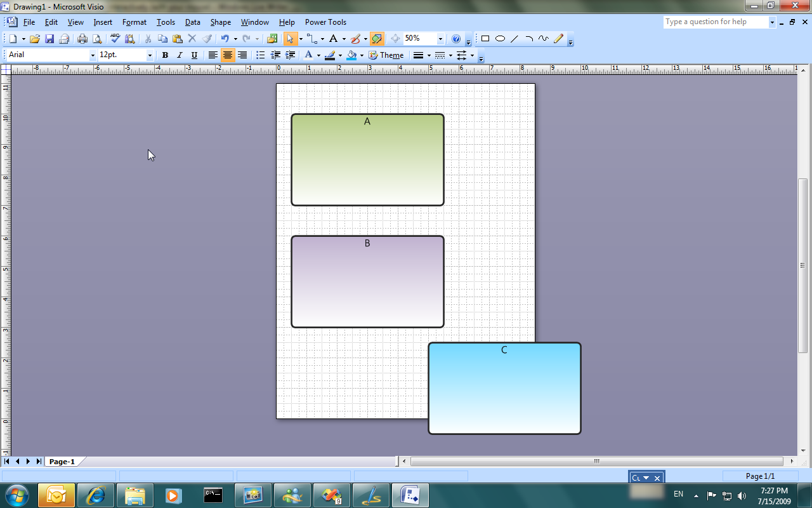Viewport: 812px width, 508px height.
Task: Enable align left for text
Action: (213, 55)
